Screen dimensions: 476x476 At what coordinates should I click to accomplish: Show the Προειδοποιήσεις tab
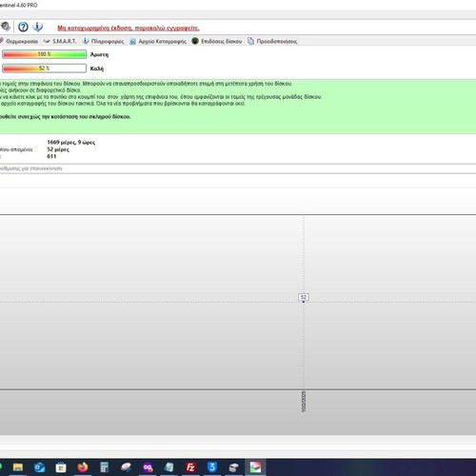(x=272, y=41)
